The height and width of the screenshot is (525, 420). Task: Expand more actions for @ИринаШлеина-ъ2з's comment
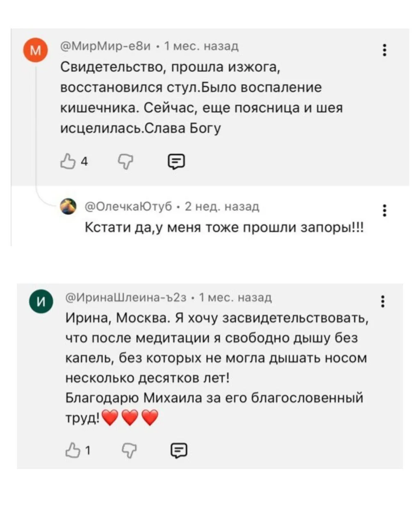pyautogui.click(x=383, y=301)
